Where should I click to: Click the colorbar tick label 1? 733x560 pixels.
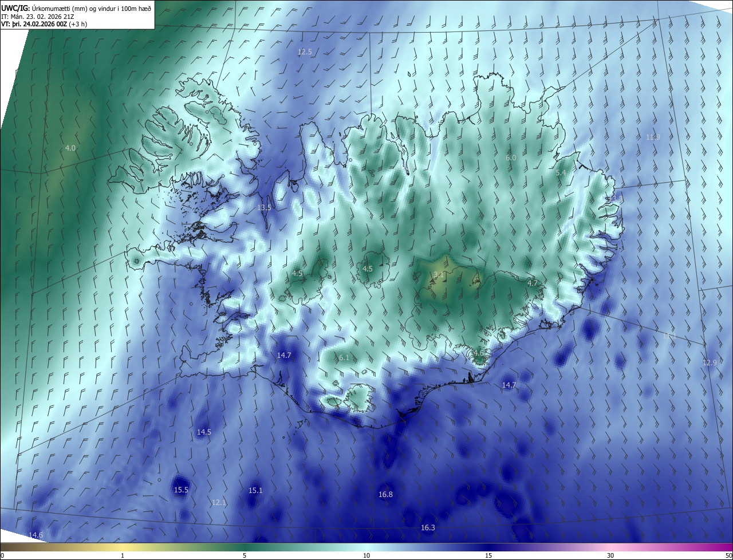pyautogui.click(x=123, y=555)
